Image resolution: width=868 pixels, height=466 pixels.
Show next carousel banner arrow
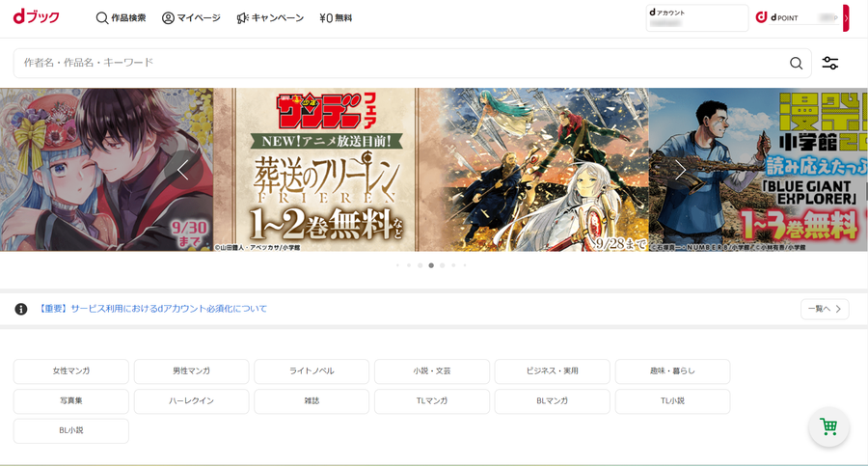tap(680, 170)
